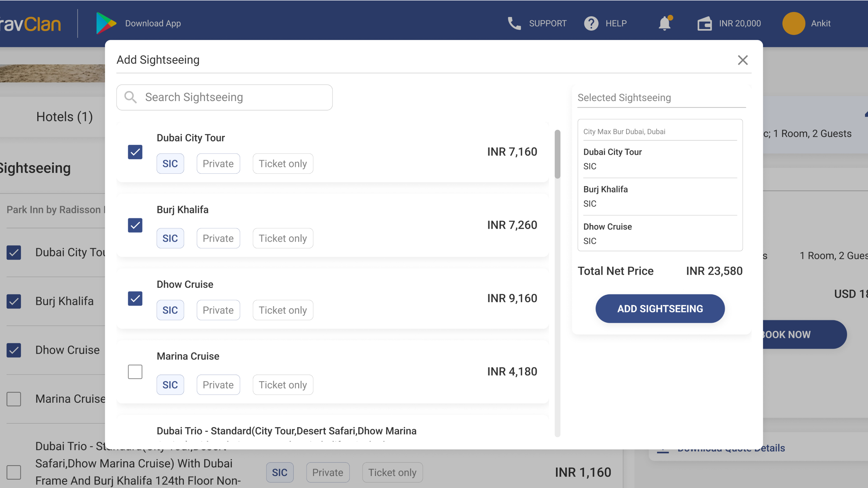Click Park Inn by Radisson hotel label

pyautogui.click(x=56, y=210)
